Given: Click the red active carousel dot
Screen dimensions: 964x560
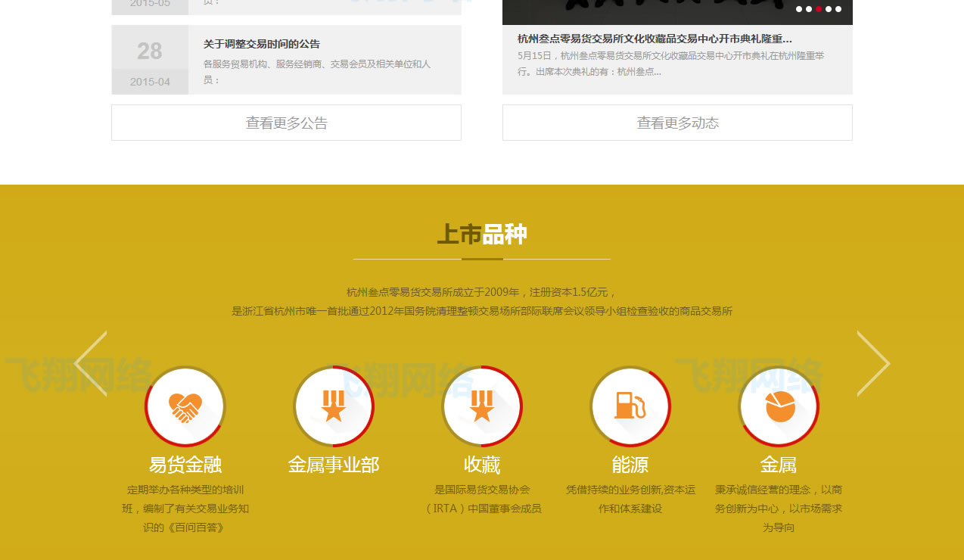Looking at the screenshot, I should tap(819, 9).
